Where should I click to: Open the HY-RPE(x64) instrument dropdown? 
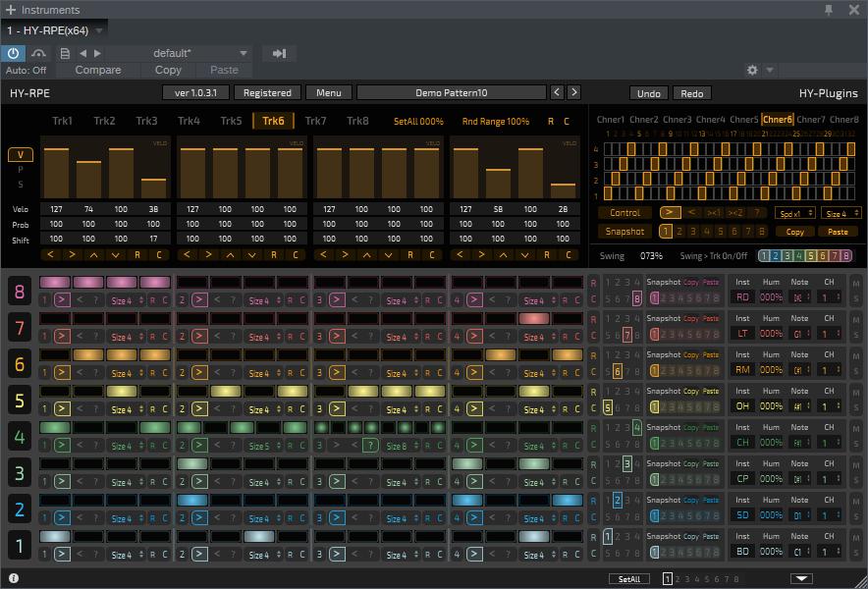[99, 30]
